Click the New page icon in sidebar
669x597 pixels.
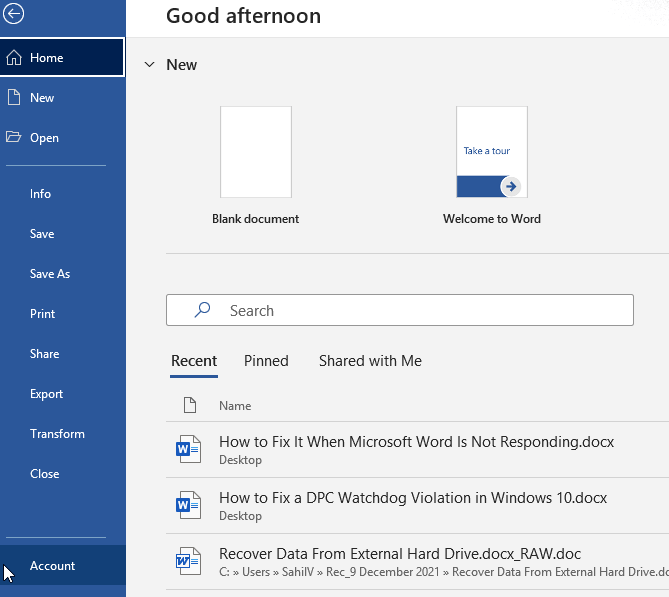tap(14, 97)
